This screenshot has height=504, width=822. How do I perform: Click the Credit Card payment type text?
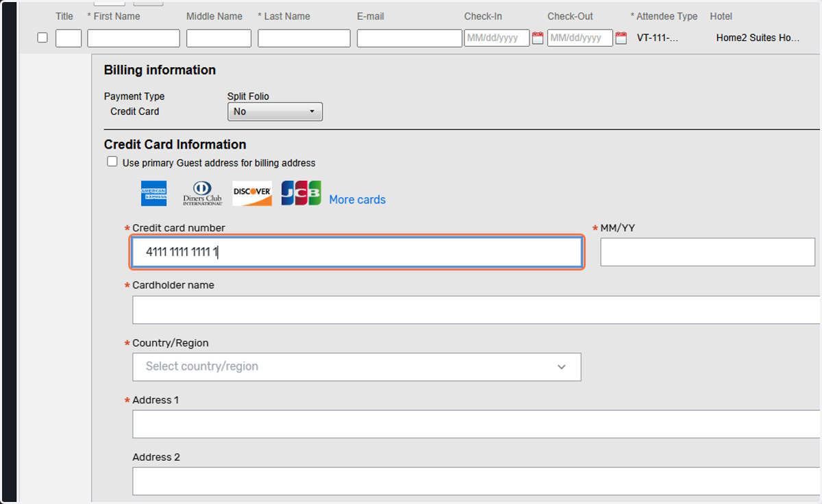click(135, 112)
